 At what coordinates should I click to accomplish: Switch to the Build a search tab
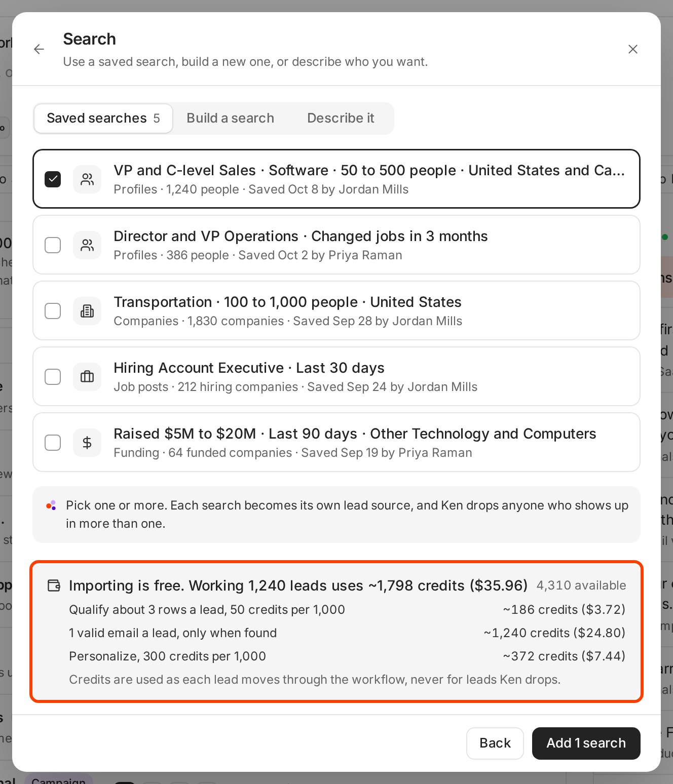(230, 119)
